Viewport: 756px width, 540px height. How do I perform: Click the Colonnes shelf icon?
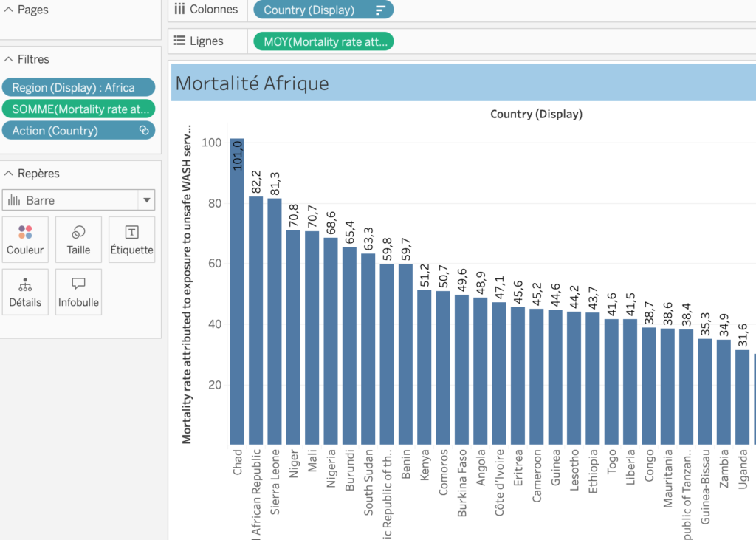[179, 9]
